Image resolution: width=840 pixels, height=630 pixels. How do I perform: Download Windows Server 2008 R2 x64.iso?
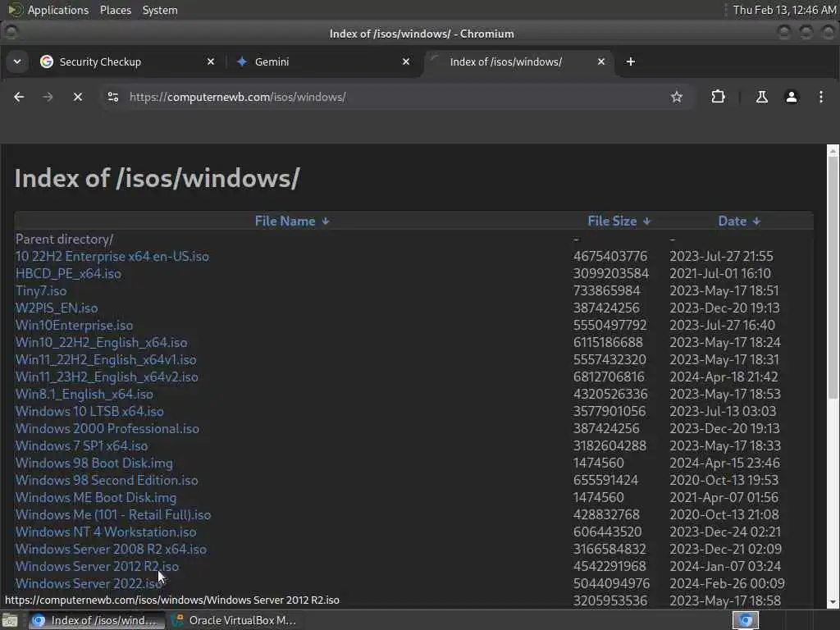[x=111, y=549]
